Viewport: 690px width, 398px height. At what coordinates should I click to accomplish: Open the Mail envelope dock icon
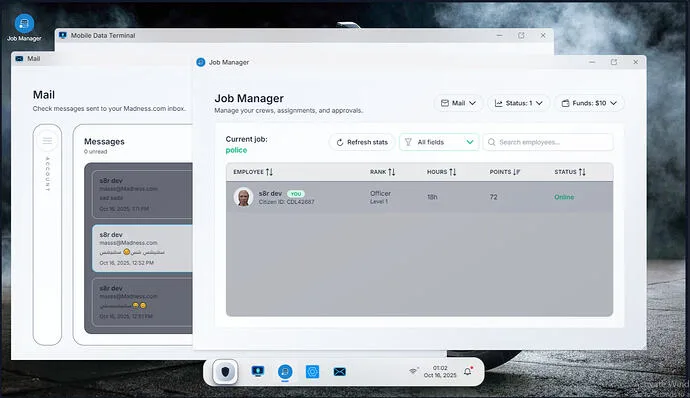pos(340,372)
